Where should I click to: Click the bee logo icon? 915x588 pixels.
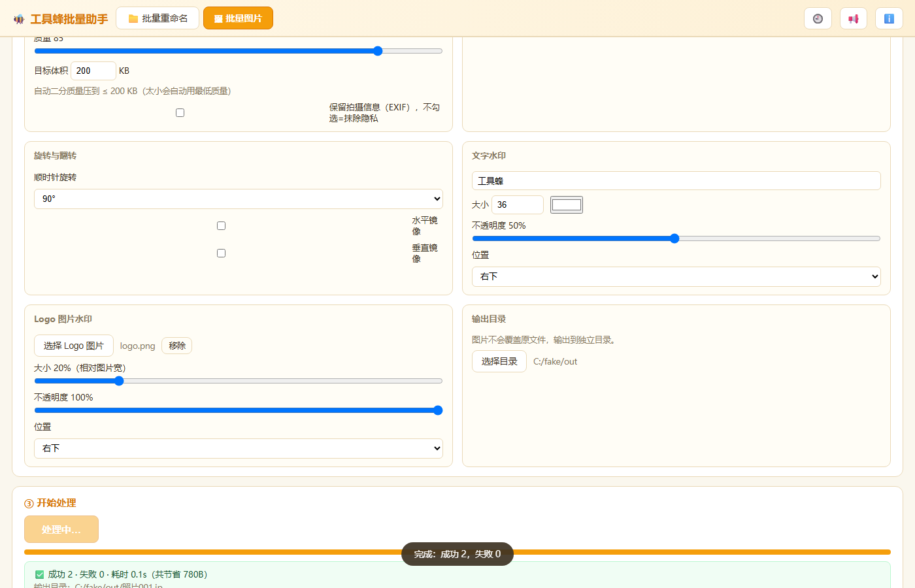coord(19,19)
